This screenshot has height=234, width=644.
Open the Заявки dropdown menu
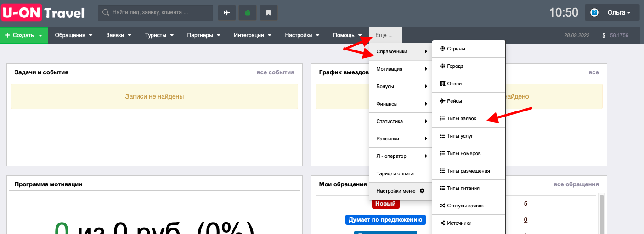click(x=119, y=35)
